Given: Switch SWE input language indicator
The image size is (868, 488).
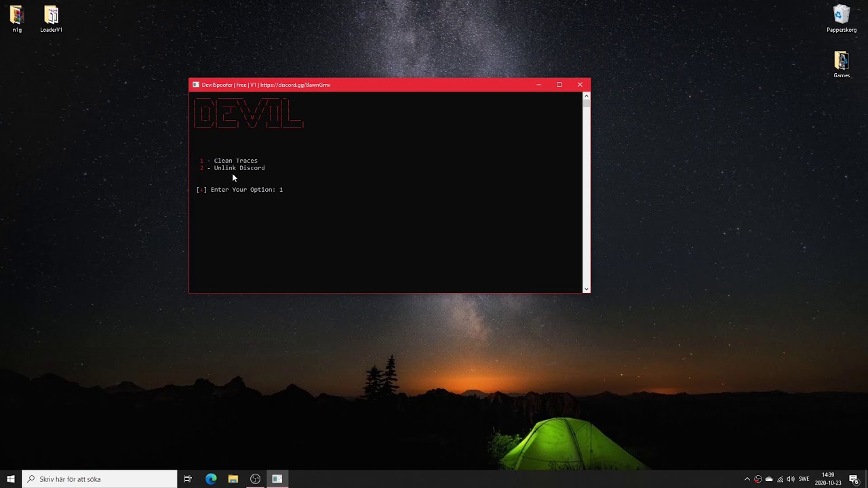Looking at the screenshot, I should coord(804,479).
